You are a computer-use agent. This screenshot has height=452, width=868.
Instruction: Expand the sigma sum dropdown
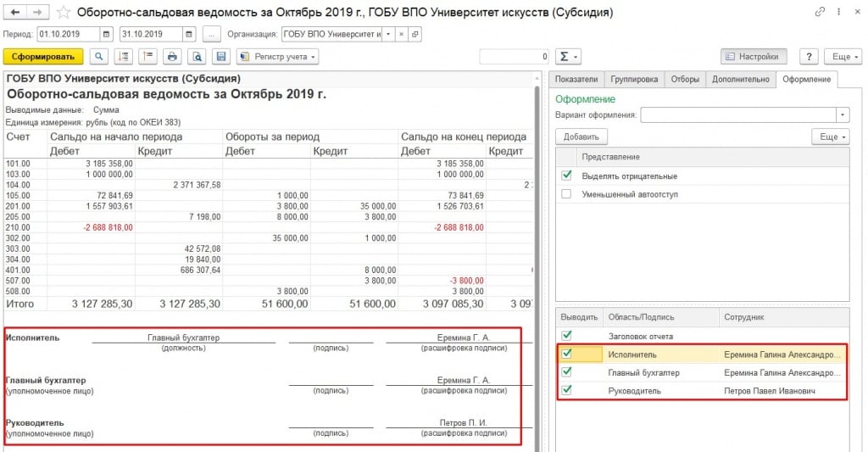click(x=568, y=57)
